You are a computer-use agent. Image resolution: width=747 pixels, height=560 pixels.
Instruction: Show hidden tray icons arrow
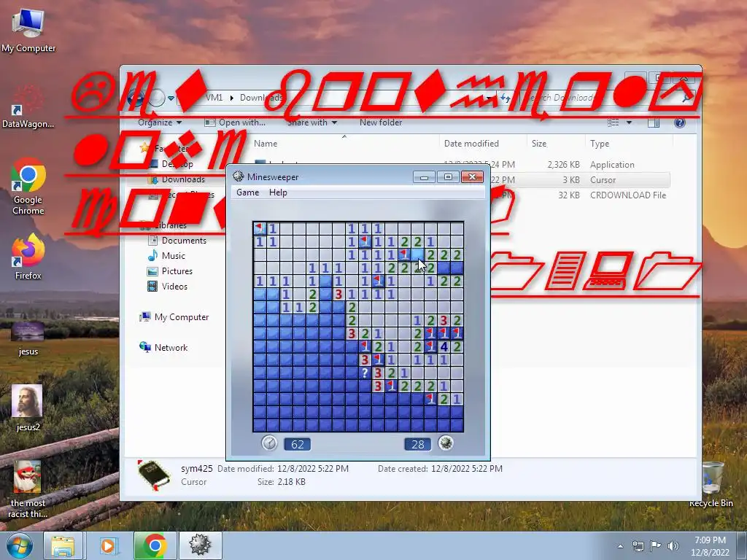[x=620, y=546]
